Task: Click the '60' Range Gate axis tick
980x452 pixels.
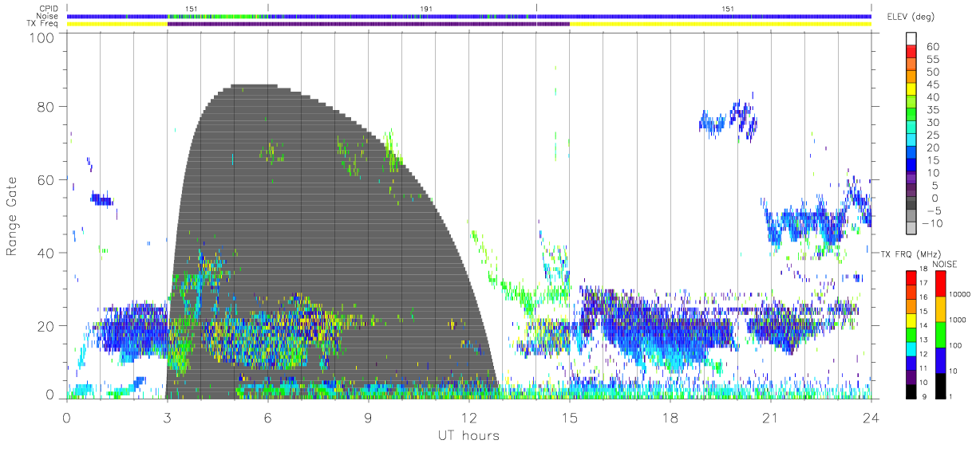Action: (x=46, y=180)
